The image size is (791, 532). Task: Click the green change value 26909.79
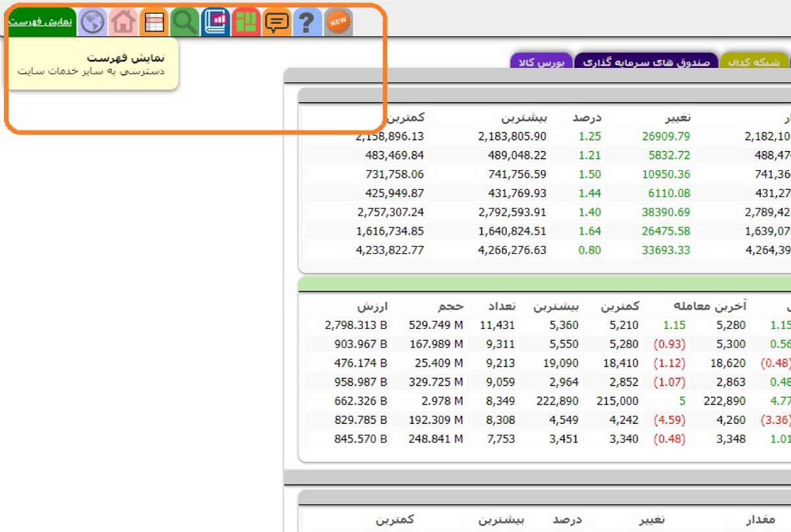pos(666,137)
